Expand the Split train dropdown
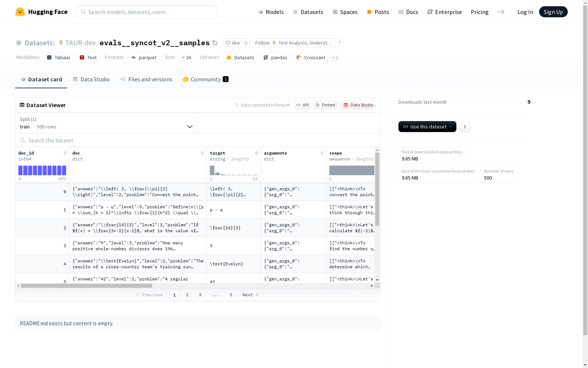This screenshot has width=588, height=368. point(107,123)
